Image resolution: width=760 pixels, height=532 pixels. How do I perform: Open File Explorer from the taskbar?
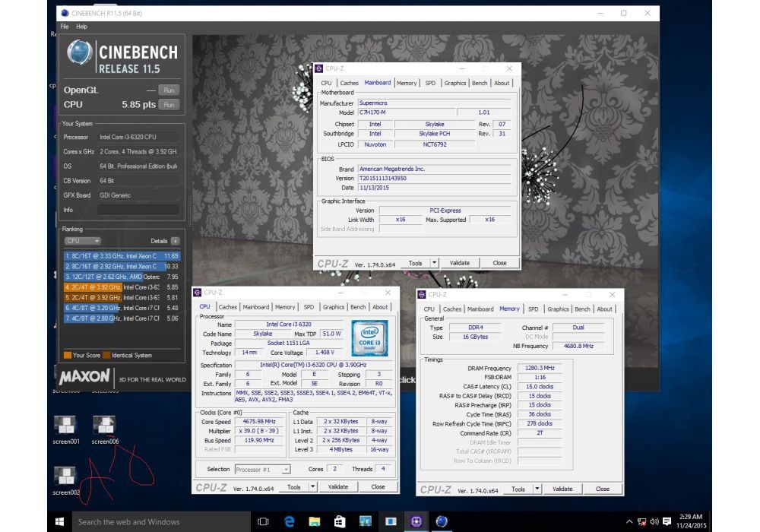(x=315, y=522)
